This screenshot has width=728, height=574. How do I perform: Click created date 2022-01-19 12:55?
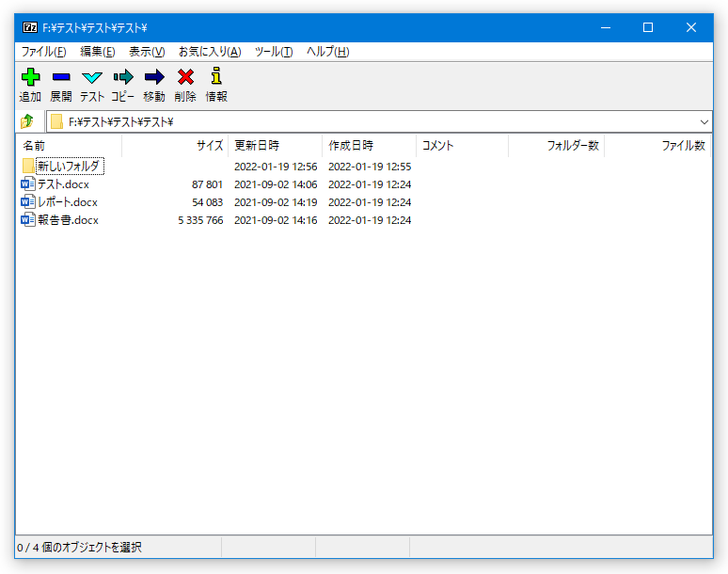click(x=370, y=167)
